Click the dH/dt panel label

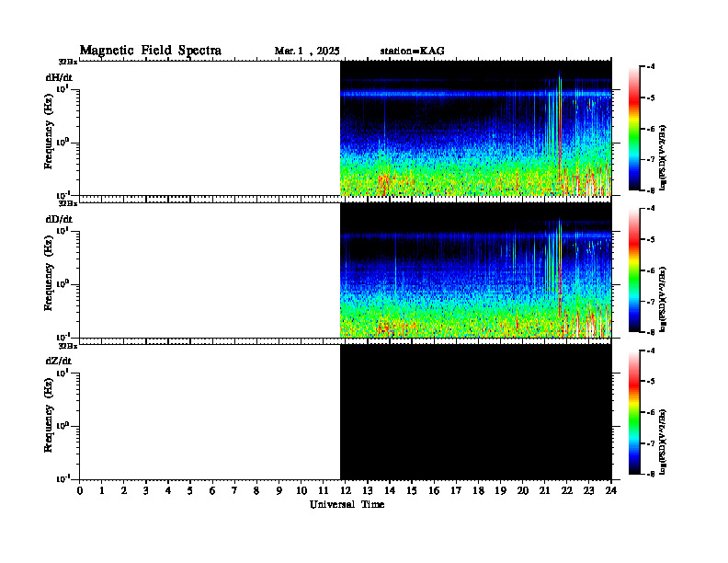coord(59,77)
